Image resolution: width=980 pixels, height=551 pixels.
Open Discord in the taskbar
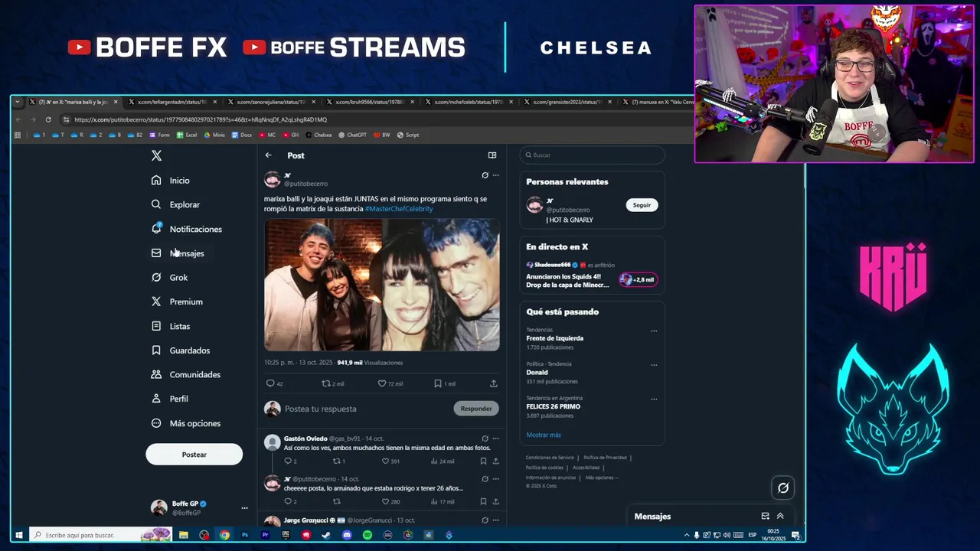click(347, 535)
